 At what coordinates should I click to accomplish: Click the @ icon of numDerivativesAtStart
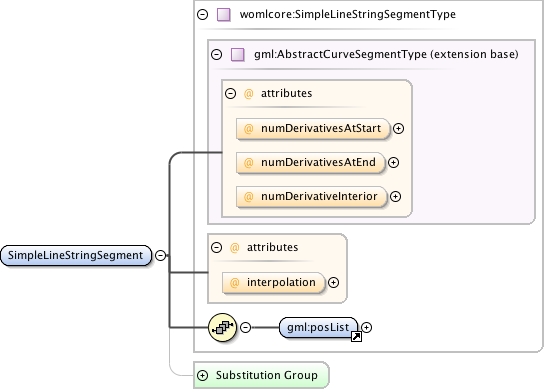249,129
